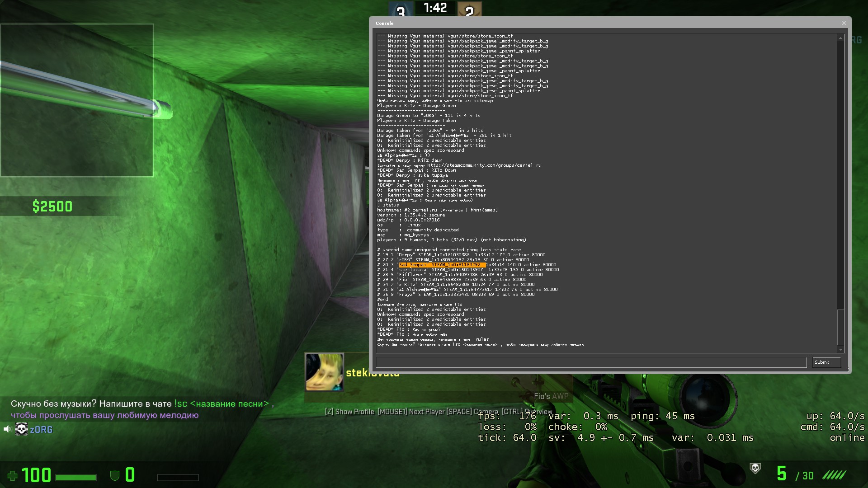
Task: Click the green health cross icon
Action: pyautogui.click(x=13, y=476)
